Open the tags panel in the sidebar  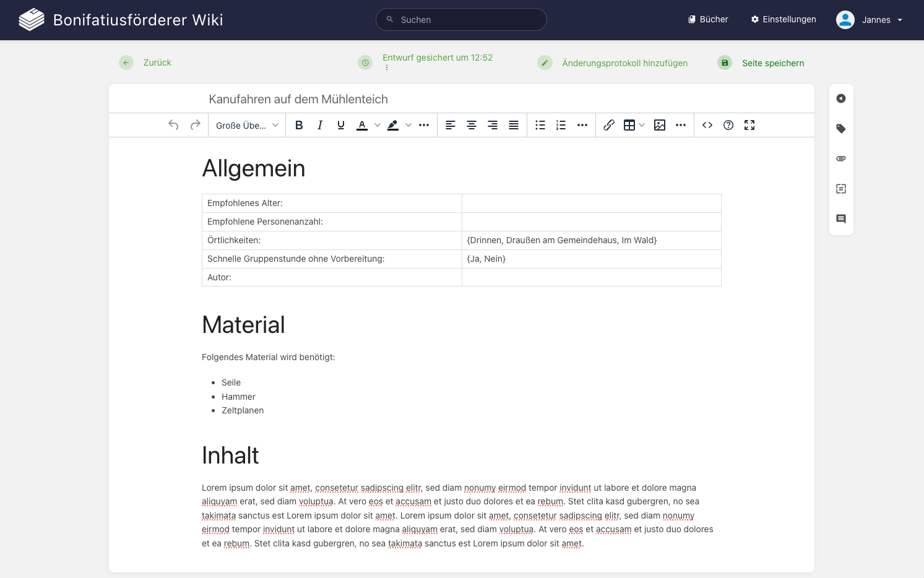click(841, 129)
